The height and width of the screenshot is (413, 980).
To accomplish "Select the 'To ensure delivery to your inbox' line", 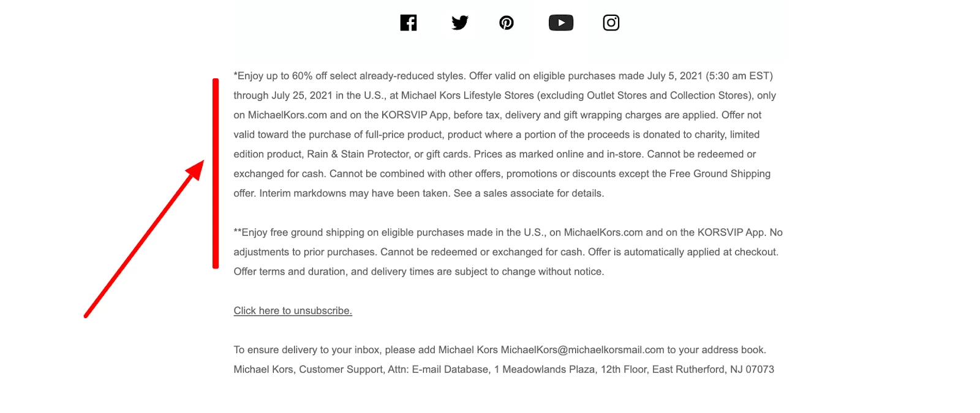I will pyautogui.click(x=500, y=350).
